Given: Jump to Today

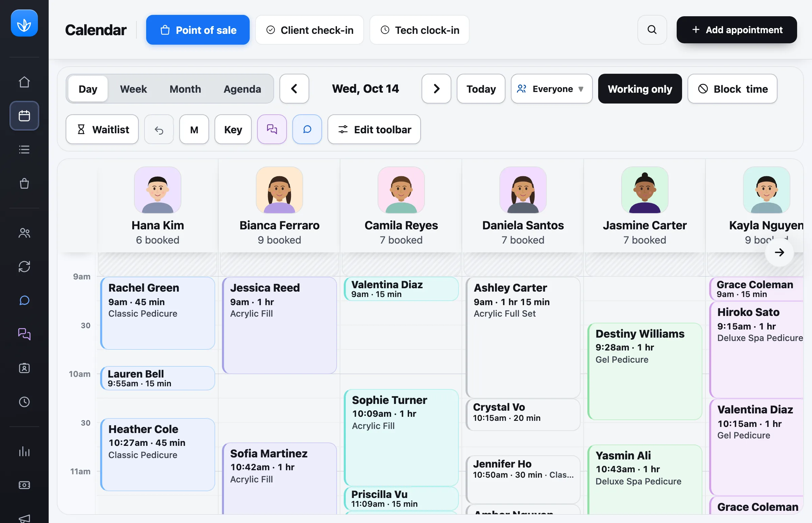Looking at the screenshot, I should tap(481, 89).
